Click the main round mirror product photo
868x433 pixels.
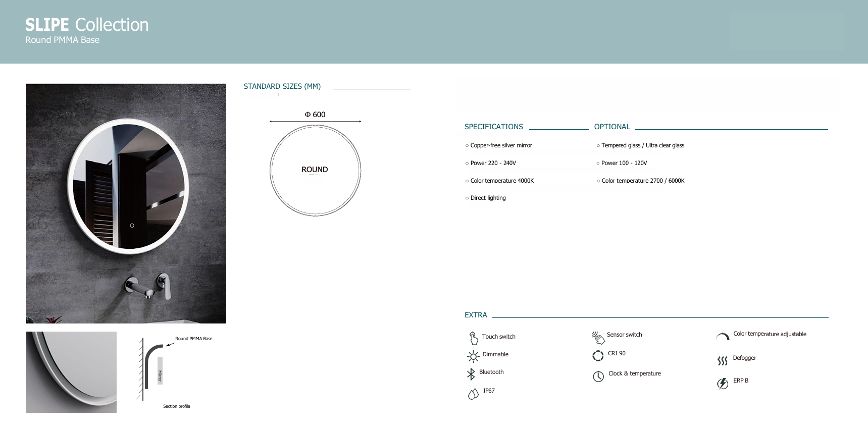tap(126, 203)
